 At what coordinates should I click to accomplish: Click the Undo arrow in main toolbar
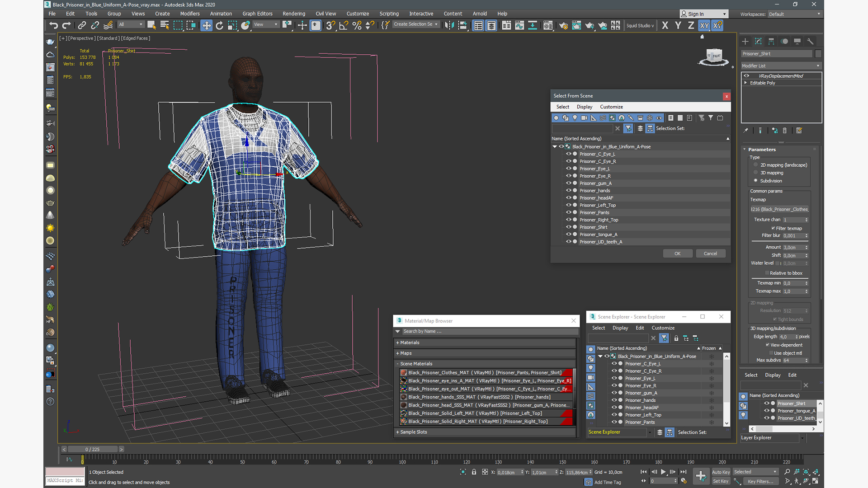[53, 25]
